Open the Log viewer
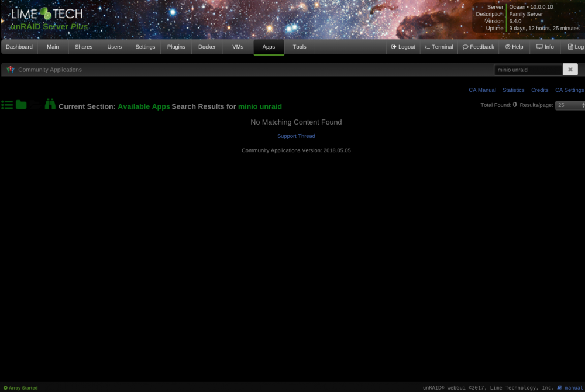The height and width of the screenshot is (392, 585). pos(576,47)
